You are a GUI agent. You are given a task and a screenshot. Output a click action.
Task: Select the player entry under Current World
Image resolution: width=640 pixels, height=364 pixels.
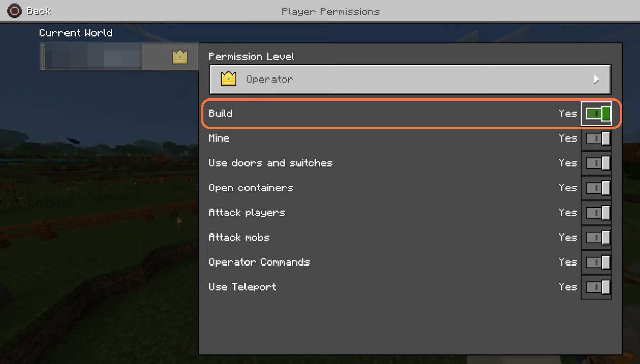click(119, 57)
